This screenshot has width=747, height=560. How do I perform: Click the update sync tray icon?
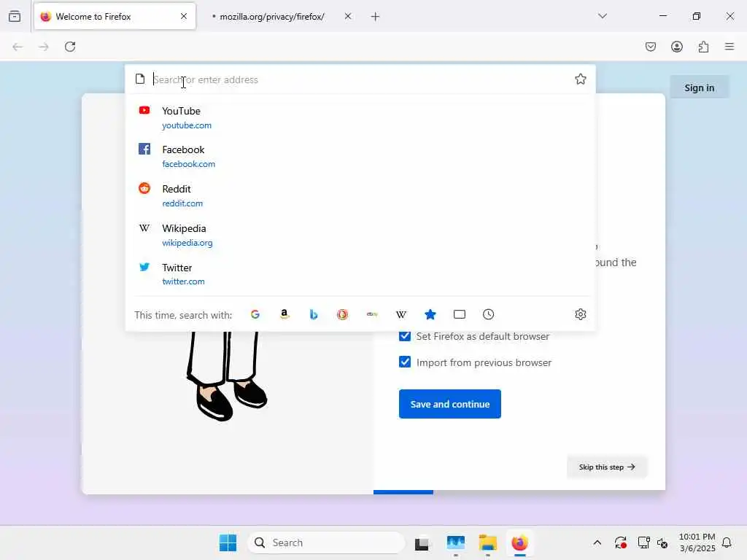click(620, 542)
